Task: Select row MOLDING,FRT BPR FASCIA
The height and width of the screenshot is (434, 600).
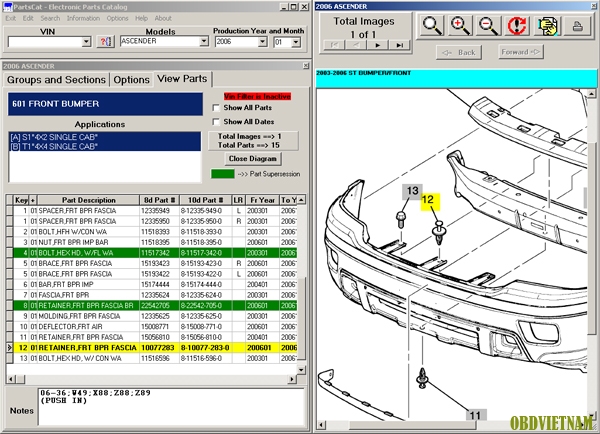Action: point(155,316)
